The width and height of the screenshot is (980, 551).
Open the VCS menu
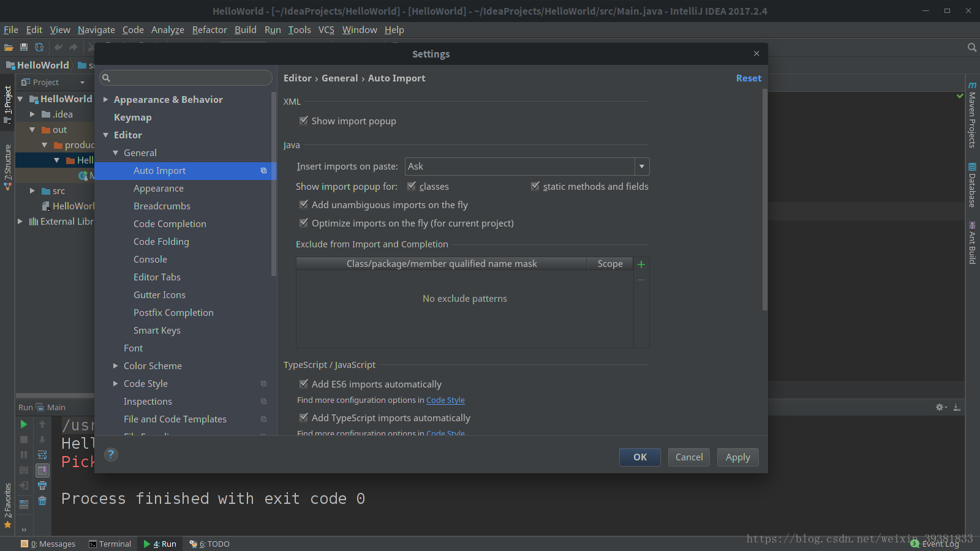(326, 29)
